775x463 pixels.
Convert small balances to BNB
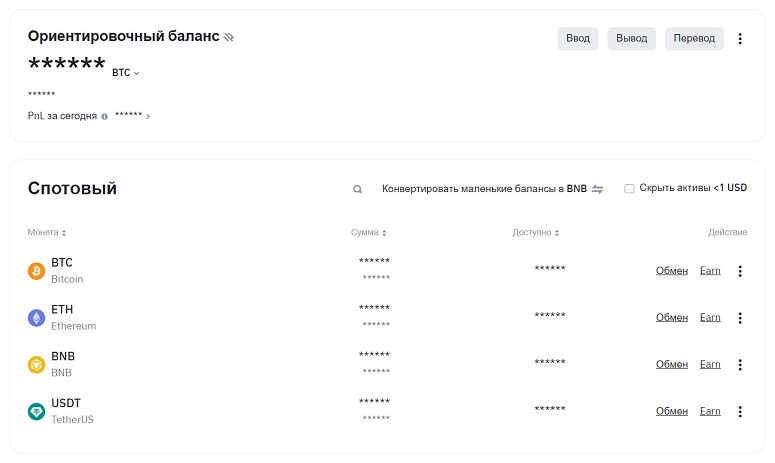[492, 188]
